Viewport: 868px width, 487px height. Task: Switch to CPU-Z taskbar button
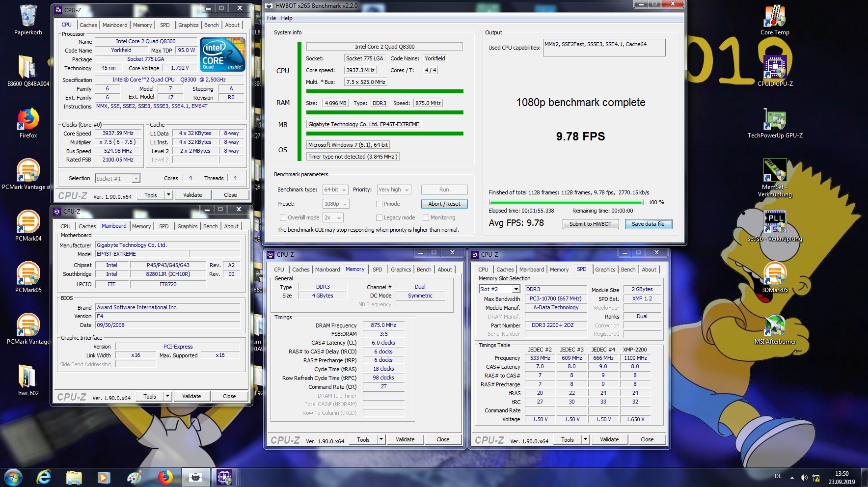(x=224, y=477)
